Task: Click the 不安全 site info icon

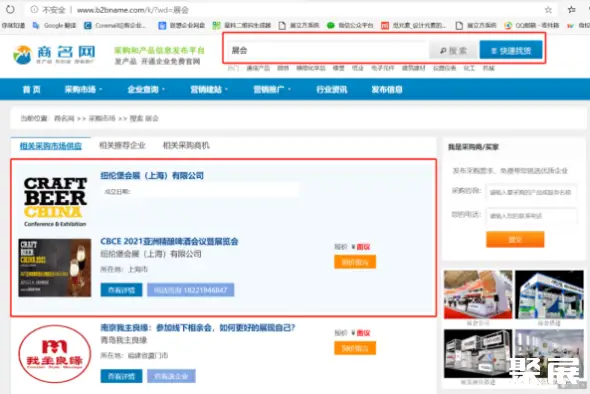Action: (x=34, y=10)
